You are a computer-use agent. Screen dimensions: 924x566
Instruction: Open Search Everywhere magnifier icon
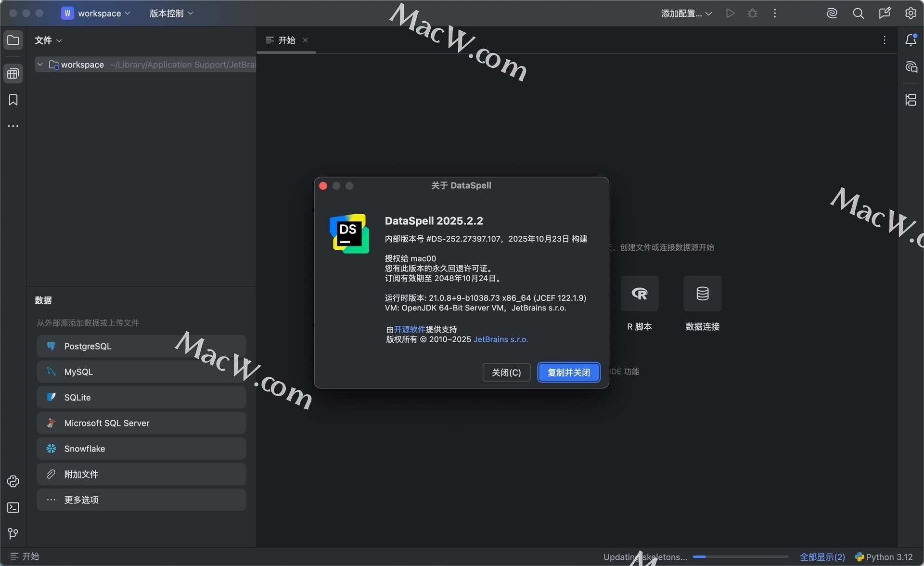tap(858, 13)
